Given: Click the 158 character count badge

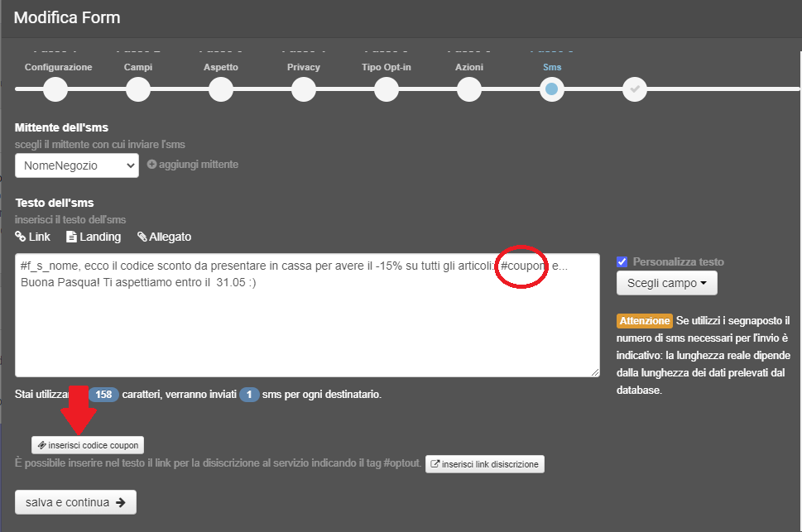Looking at the screenshot, I should [x=103, y=395].
